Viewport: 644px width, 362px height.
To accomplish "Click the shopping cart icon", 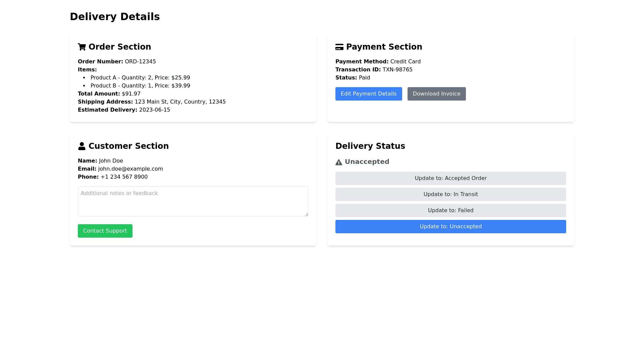I will [x=82, y=47].
